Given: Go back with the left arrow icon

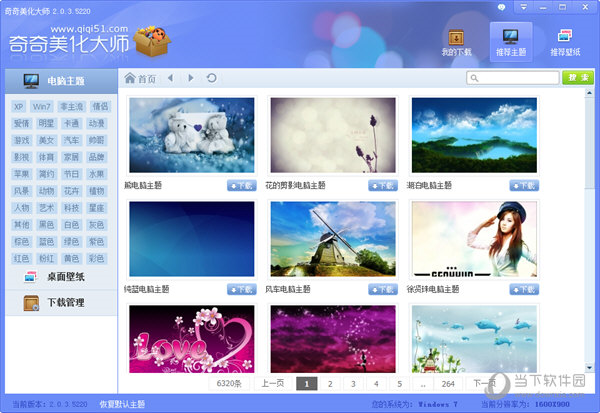Looking at the screenshot, I should coord(170,78).
